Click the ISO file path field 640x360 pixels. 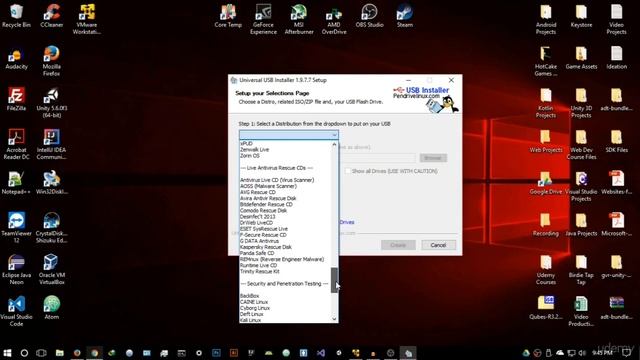(377, 158)
